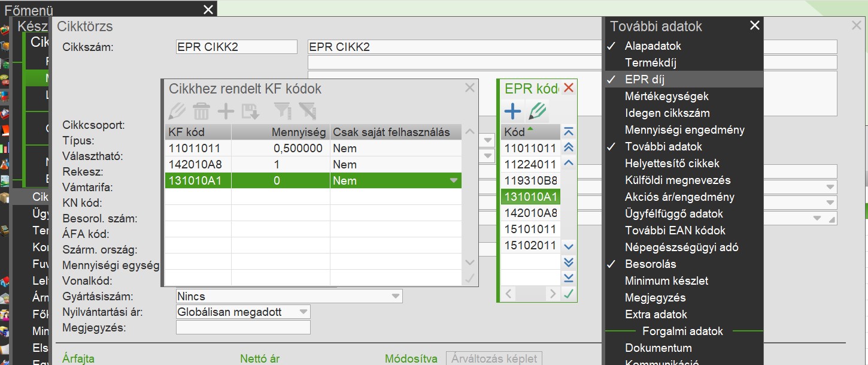Select KF kód row 142010A8 in KF table

[198, 164]
